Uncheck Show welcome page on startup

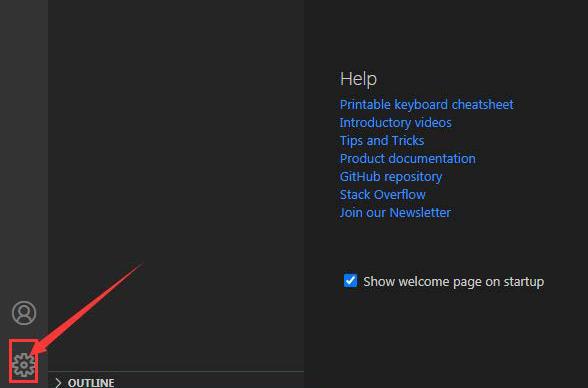[350, 280]
